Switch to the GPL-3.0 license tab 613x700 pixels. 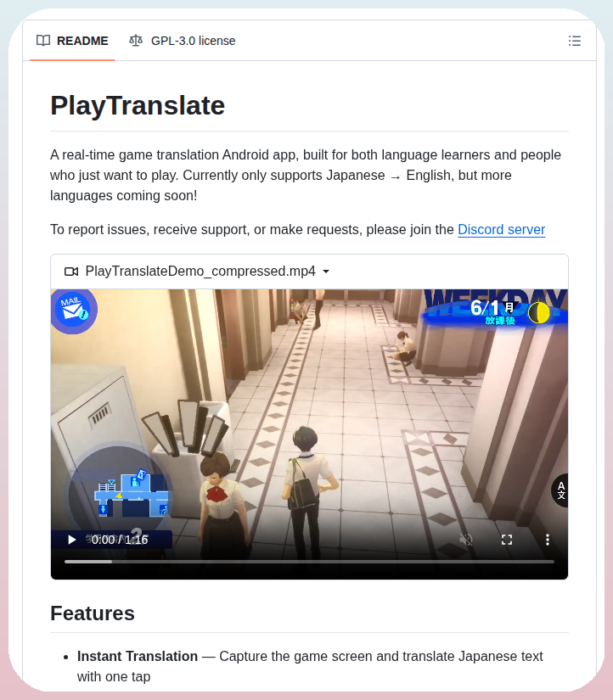coord(183,41)
